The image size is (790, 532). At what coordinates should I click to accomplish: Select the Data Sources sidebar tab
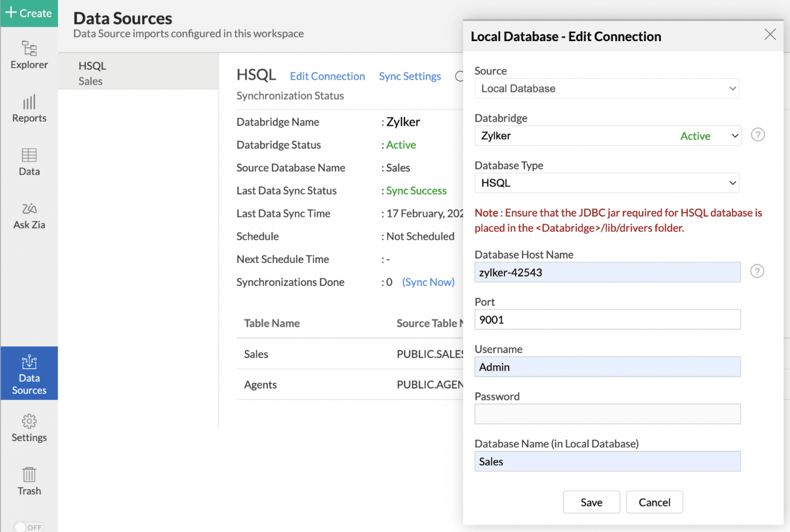tap(29, 373)
